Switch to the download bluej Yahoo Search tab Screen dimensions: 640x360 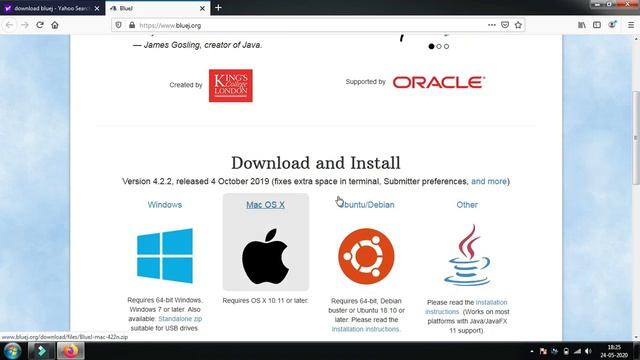(52, 8)
